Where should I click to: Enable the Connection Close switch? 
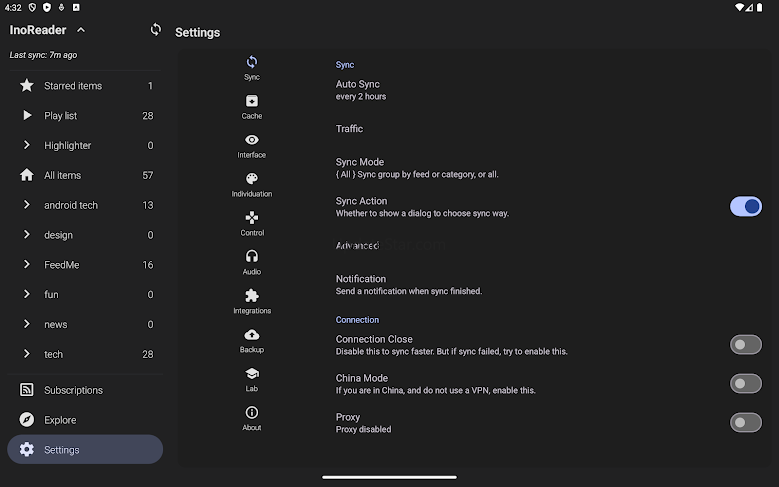click(745, 345)
